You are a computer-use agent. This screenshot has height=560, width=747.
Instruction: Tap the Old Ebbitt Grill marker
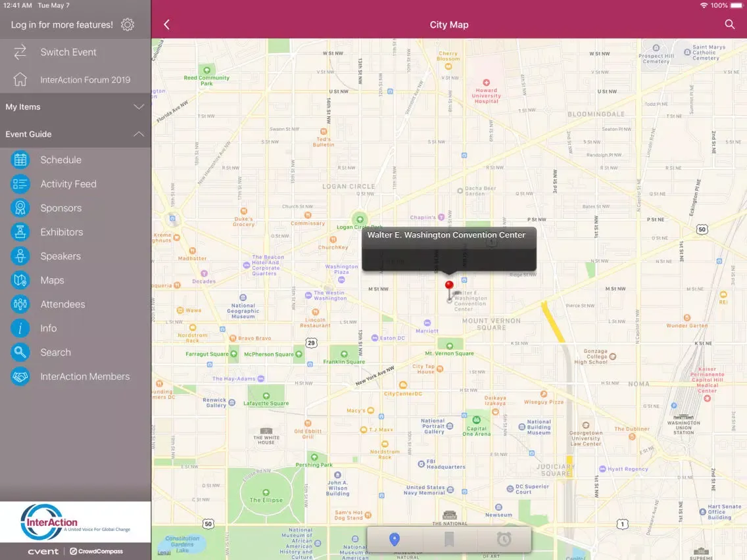(308, 423)
